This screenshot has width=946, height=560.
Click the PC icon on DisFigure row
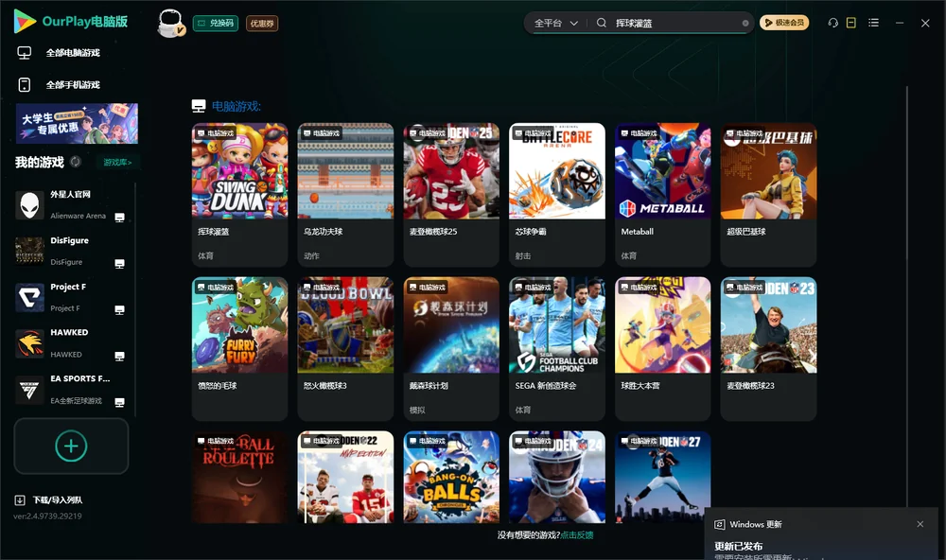119,264
